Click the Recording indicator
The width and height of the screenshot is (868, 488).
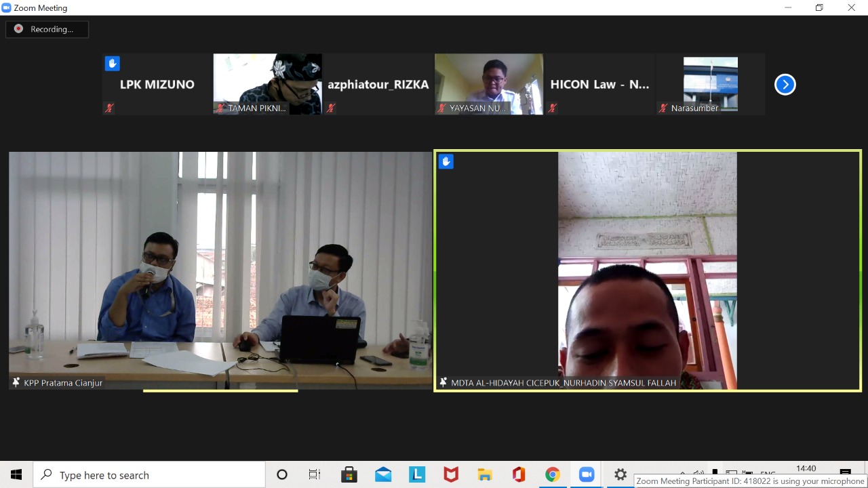click(47, 29)
